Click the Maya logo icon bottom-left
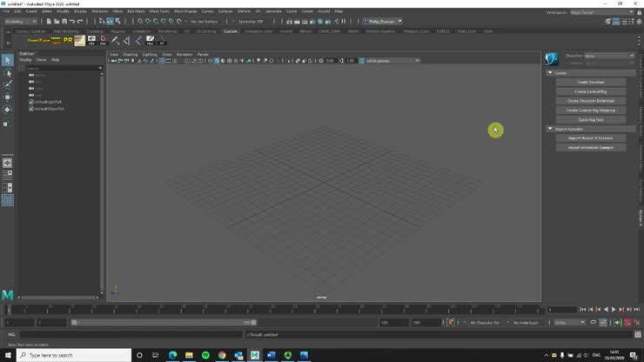The height and width of the screenshot is (362, 644). (x=8, y=295)
